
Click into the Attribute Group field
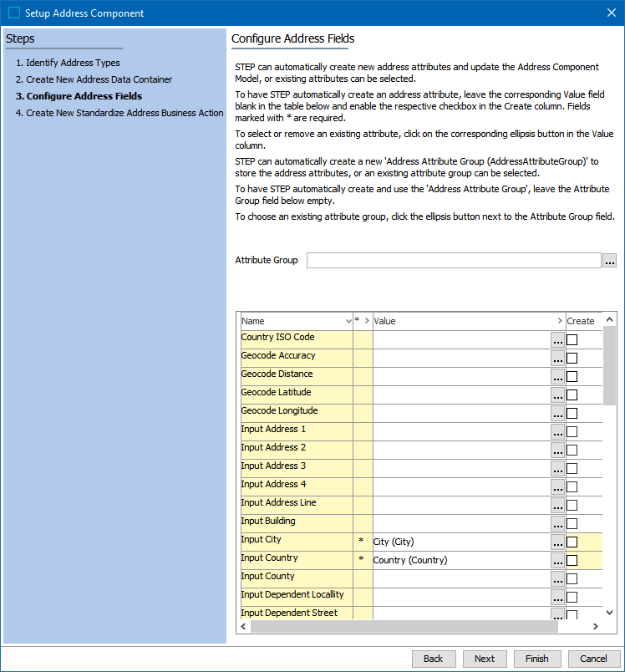point(454,260)
